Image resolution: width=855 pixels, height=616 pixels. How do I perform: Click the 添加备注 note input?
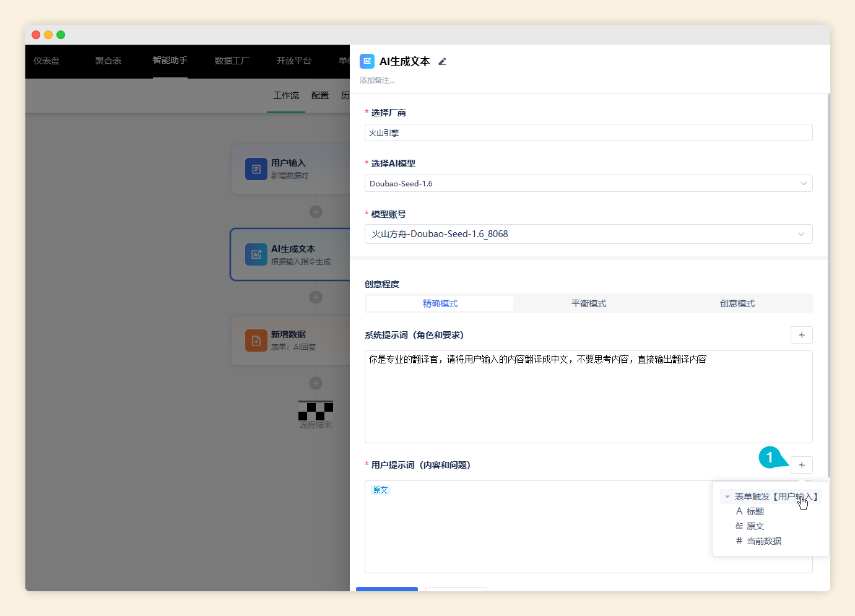click(377, 80)
